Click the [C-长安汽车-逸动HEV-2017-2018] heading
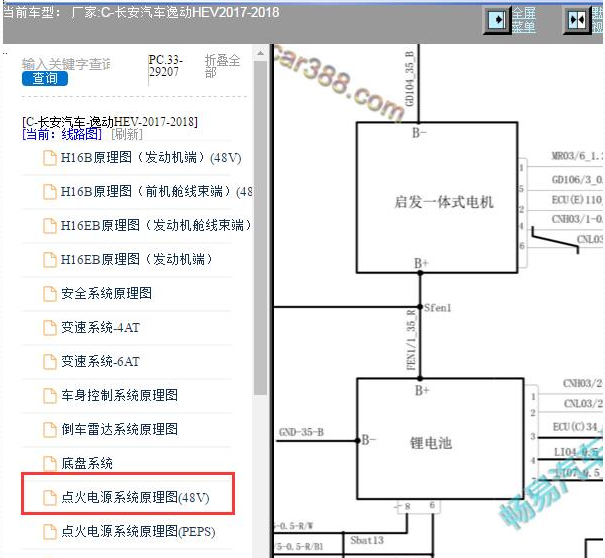The height and width of the screenshot is (558, 605). (110, 122)
